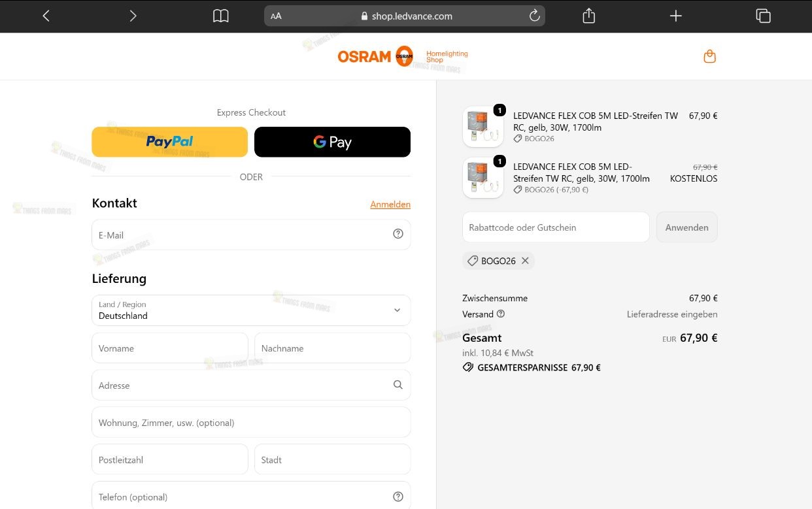
Task: Click the E-Mail field help icon
Action: pyautogui.click(x=398, y=234)
